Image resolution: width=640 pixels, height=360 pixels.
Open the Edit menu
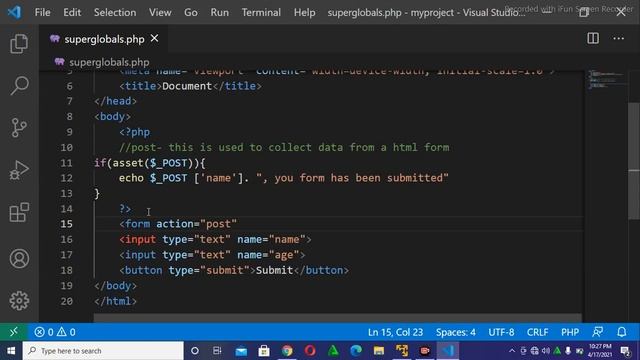[72, 12]
